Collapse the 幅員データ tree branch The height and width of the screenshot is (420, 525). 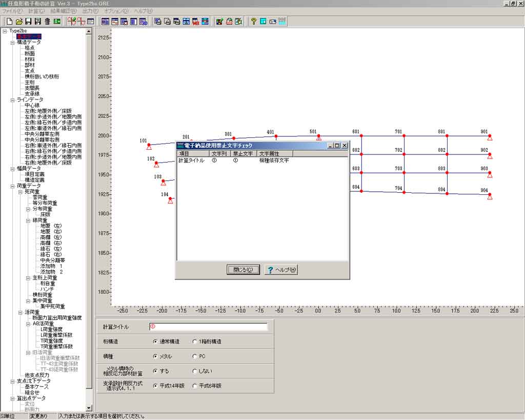pyautogui.click(x=12, y=169)
